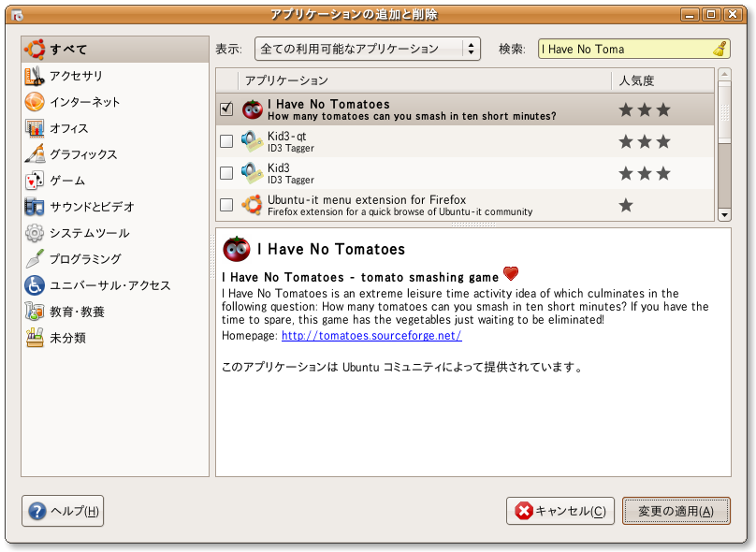Select the グラフィックス paintbrush icon
The height and width of the screenshot is (552, 756).
click(x=35, y=154)
